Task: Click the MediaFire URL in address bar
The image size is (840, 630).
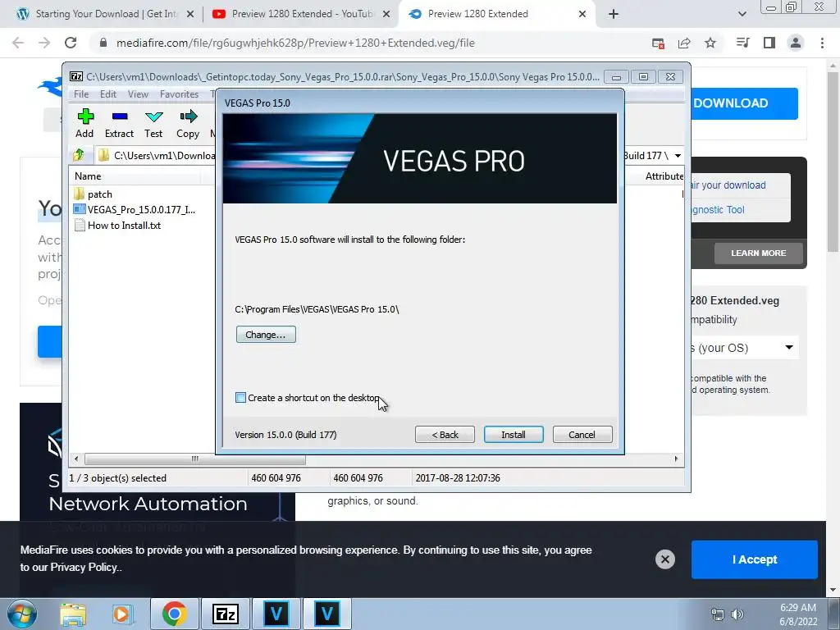Action: click(295, 43)
